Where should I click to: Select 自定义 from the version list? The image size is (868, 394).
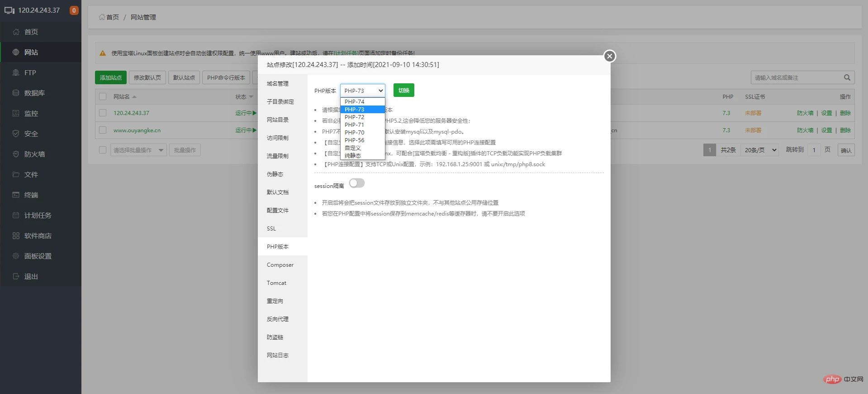[x=363, y=148]
